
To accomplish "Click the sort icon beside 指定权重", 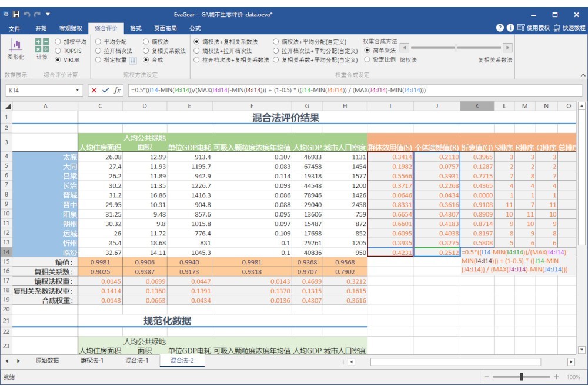I will (x=133, y=60).
